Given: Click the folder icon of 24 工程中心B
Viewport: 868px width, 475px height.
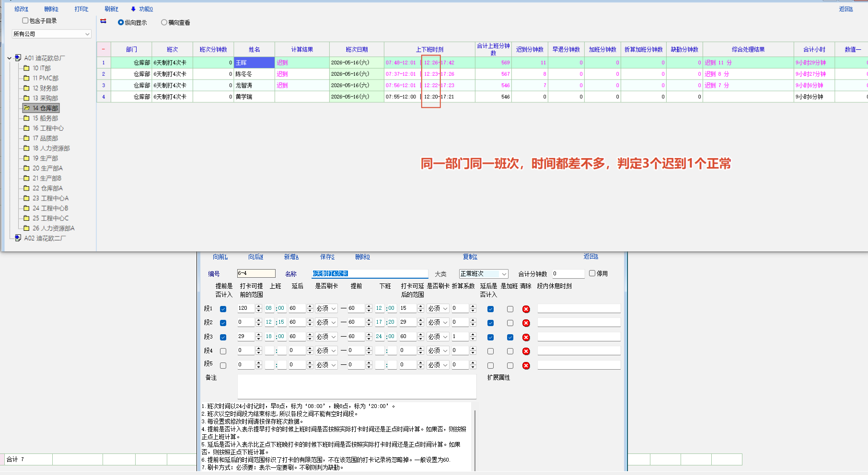Looking at the screenshot, I should coord(27,208).
